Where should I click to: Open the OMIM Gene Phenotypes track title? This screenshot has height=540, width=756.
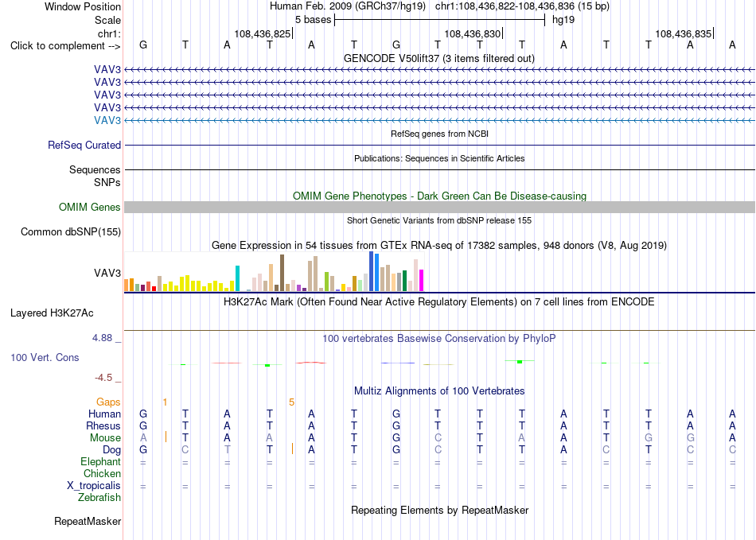pos(439,196)
